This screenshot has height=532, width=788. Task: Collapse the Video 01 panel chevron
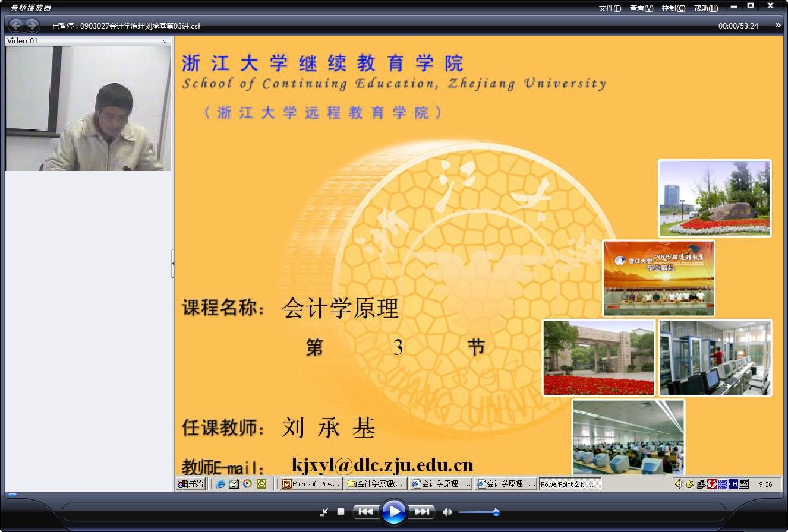click(165, 42)
